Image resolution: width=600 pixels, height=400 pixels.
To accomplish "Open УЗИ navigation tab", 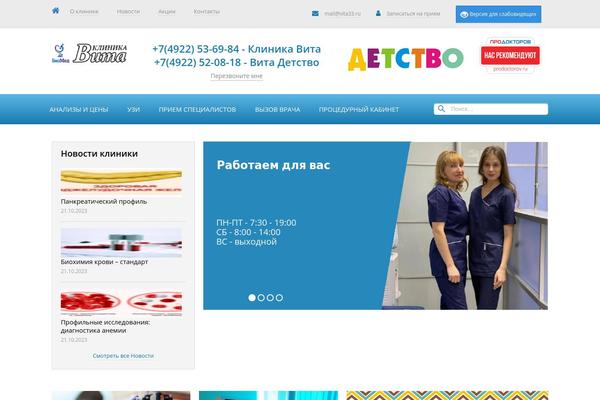I will point(134,109).
